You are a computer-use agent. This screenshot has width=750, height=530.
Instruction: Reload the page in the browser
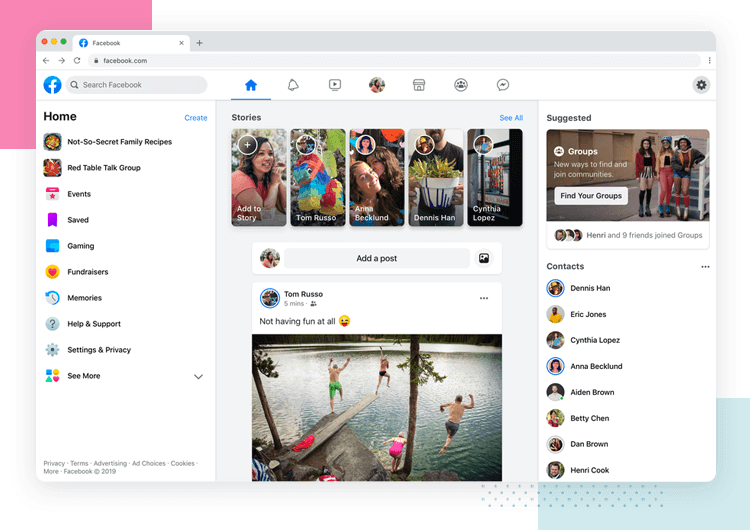pyautogui.click(x=77, y=61)
